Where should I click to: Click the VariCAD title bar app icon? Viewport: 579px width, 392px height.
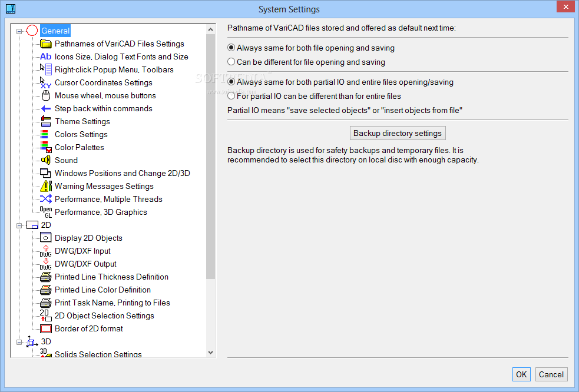[x=11, y=8]
